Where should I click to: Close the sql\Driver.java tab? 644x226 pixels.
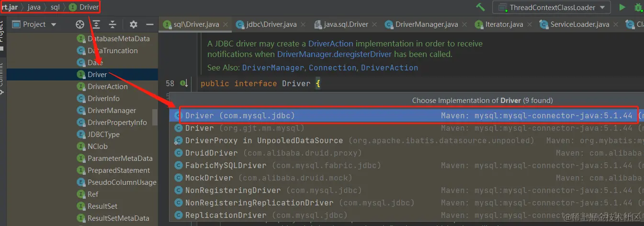point(226,24)
